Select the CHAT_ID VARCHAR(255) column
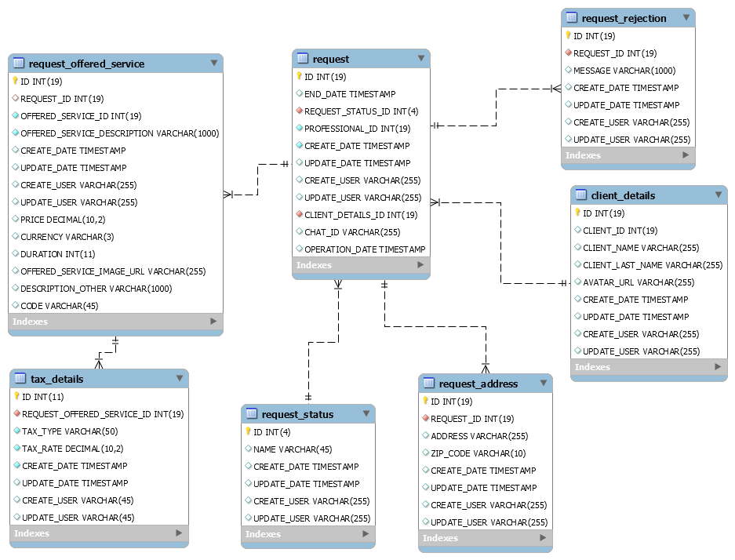This screenshot has height=560, width=735. 352,232
